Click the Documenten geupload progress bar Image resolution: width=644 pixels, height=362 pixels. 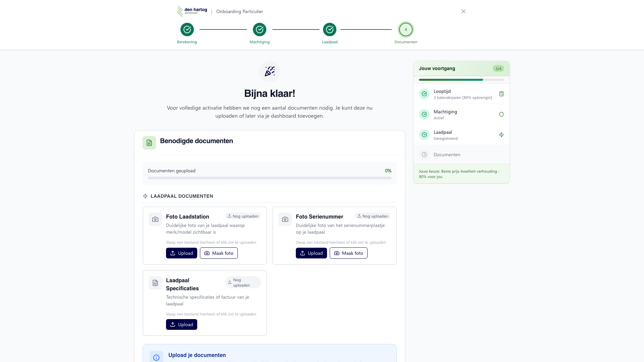[269, 178]
